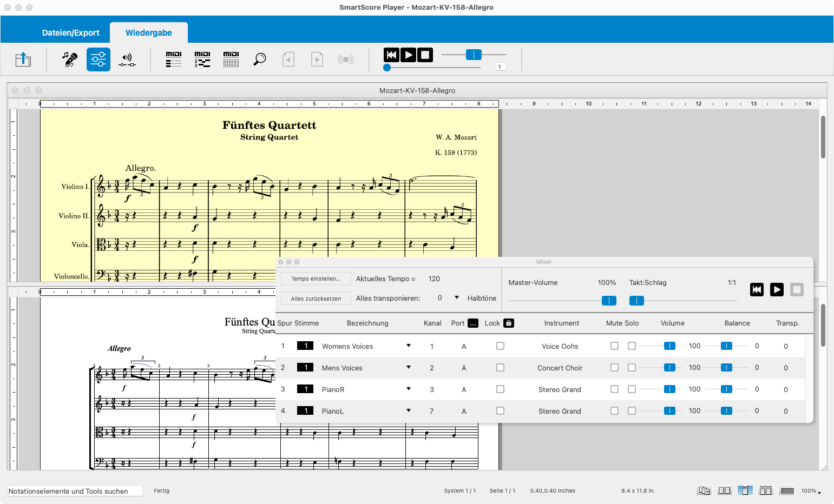Toggle the Mixer sliders toolbar icon
This screenshot has height=504, width=834.
click(x=98, y=59)
